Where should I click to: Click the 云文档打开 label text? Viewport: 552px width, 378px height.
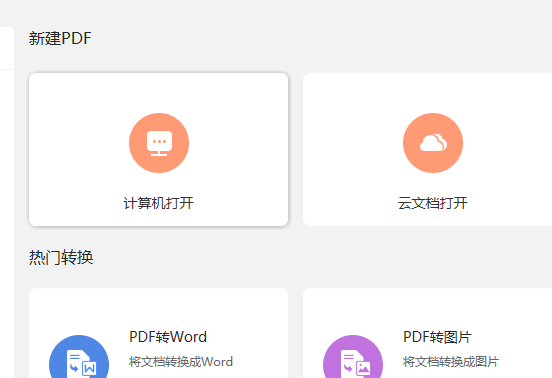click(433, 203)
